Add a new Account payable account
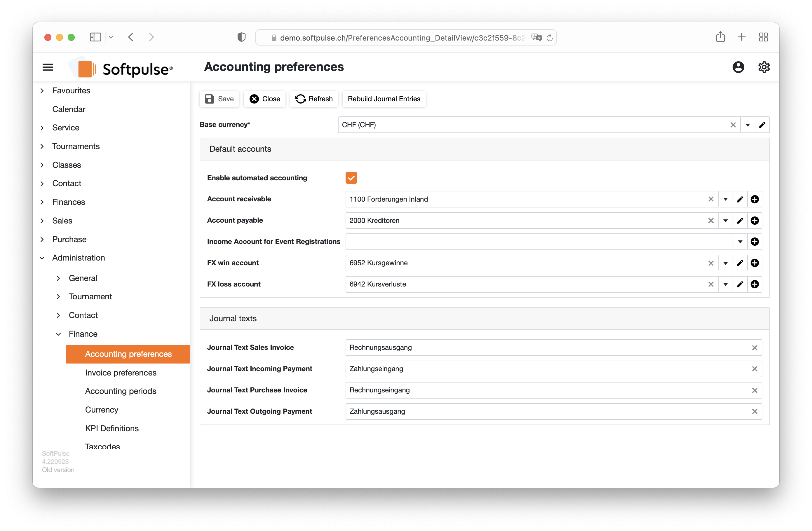Screen dimensions: 812x531 (754, 221)
